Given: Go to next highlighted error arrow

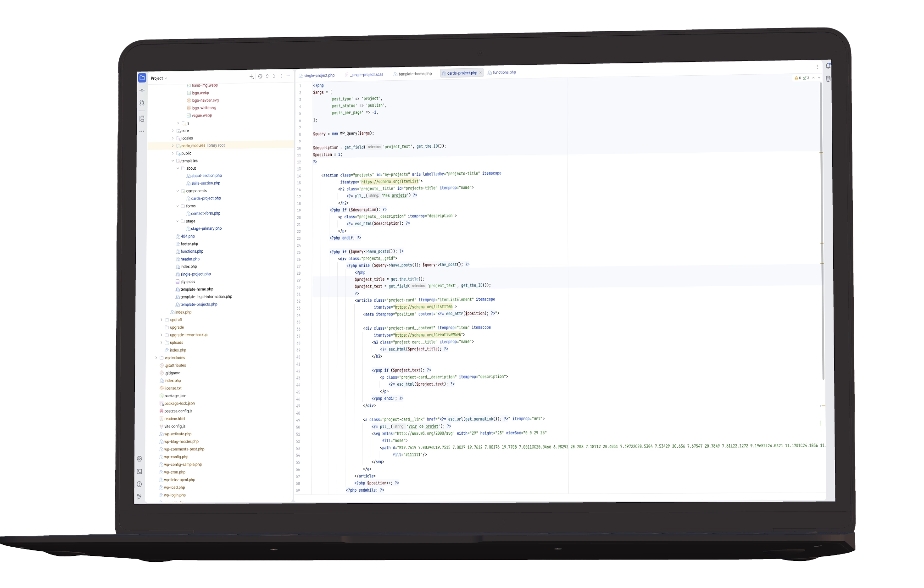Looking at the screenshot, I should [x=819, y=78].
